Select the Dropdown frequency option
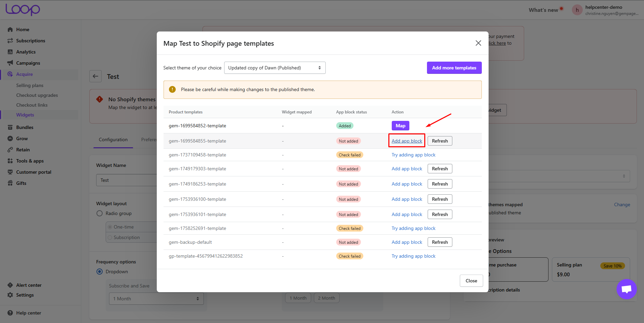 point(100,272)
